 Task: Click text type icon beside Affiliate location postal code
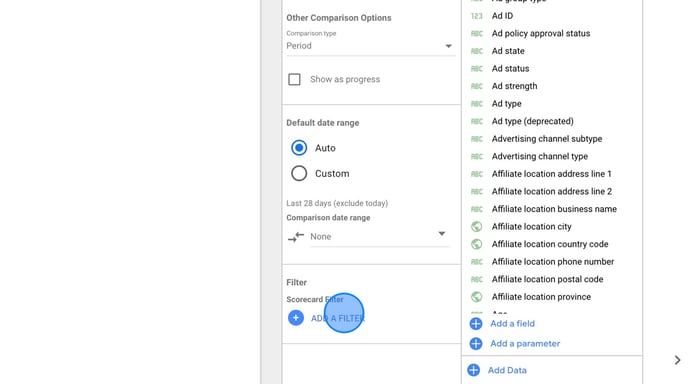(477, 279)
